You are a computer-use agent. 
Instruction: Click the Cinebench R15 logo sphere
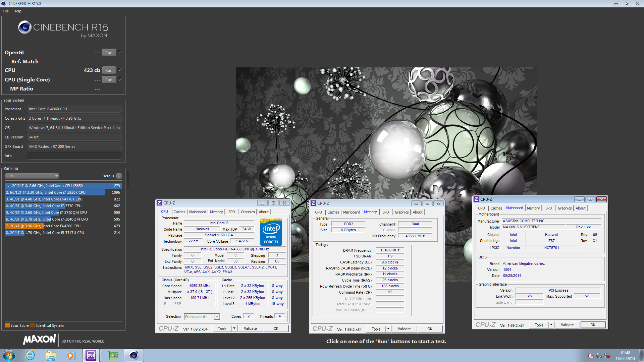tap(25, 27)
